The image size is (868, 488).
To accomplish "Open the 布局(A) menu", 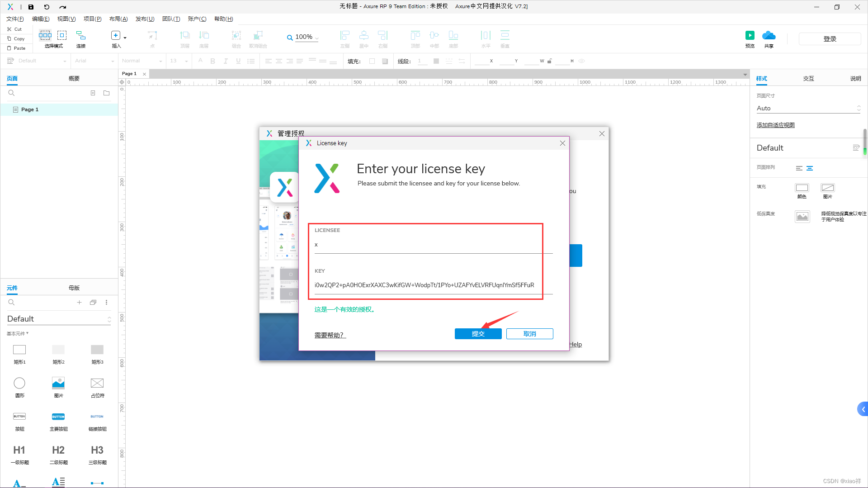I will point(118,19).
